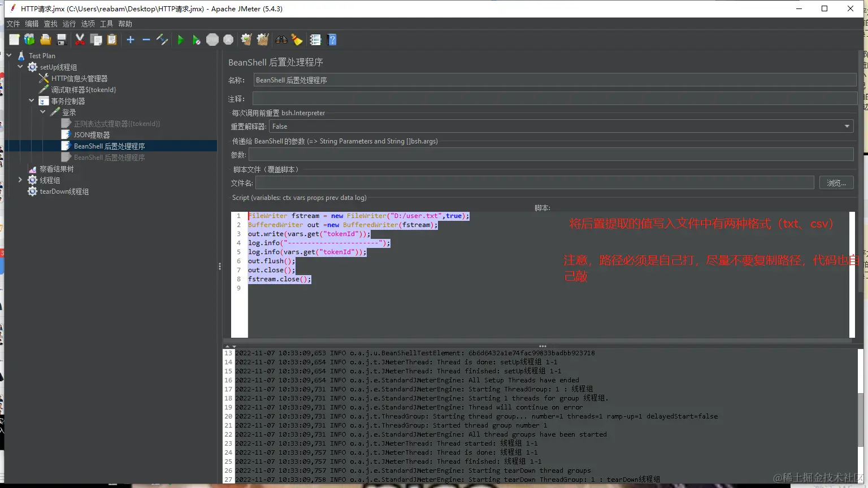Image resolution: width=868 pixels, height=488 pixels.
Task: Click the 参数 parameters input field
Action: pyautogui.click(x=551, y=155)
